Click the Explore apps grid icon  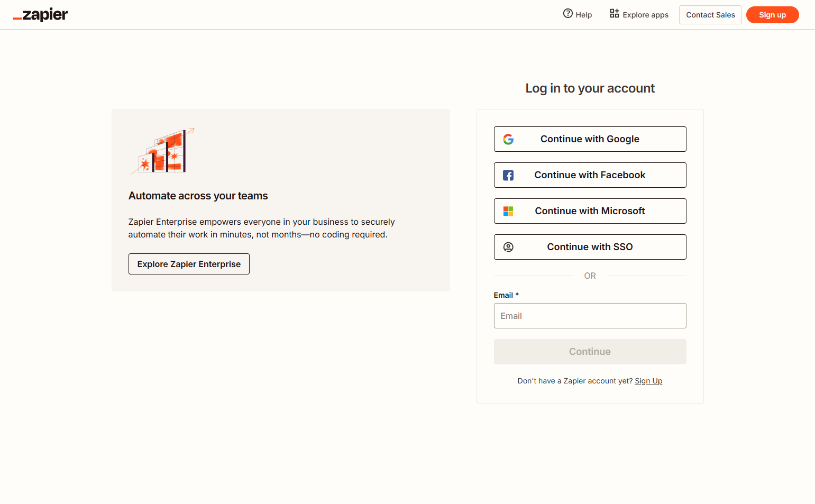(x=614, y=14)
